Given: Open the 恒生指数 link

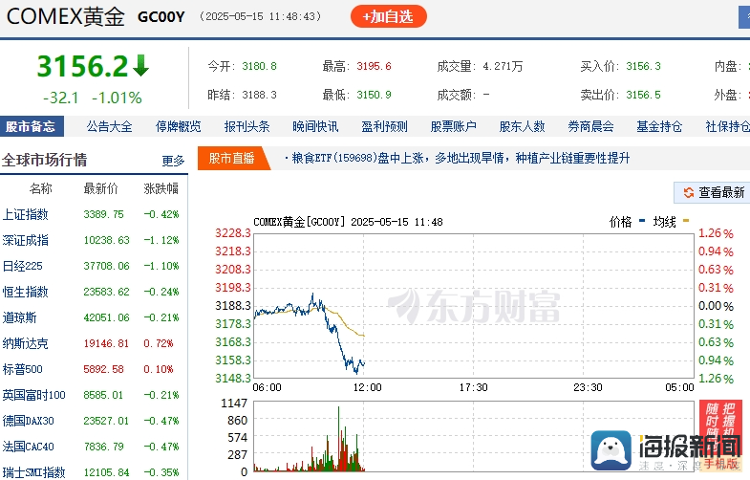Looking at the screenshot, I should [26, 292].
